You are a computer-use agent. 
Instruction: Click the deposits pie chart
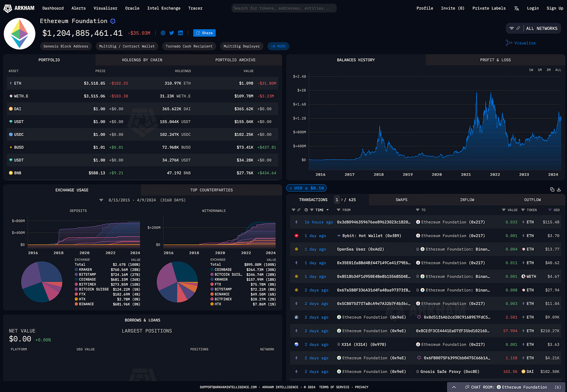coord(42,282)
